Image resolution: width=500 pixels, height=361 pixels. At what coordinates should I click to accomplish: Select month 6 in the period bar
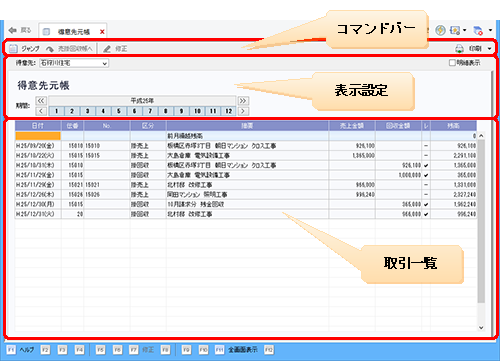coord(134,111)
